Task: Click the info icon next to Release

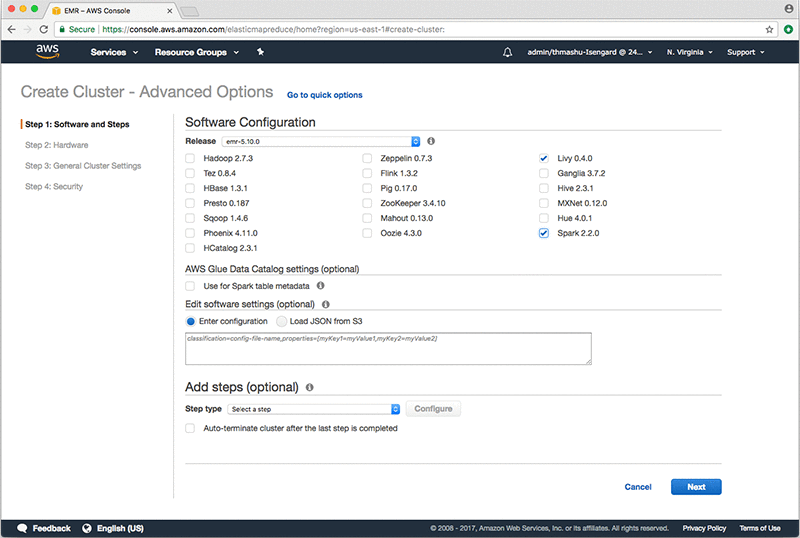Action: point(431,141)
